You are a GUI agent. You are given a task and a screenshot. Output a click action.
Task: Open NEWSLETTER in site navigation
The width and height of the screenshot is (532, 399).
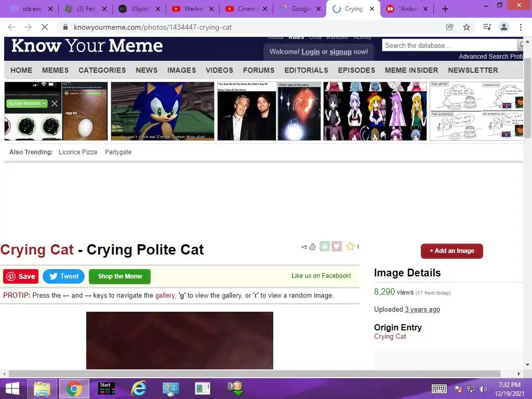[x=473, y=70]
